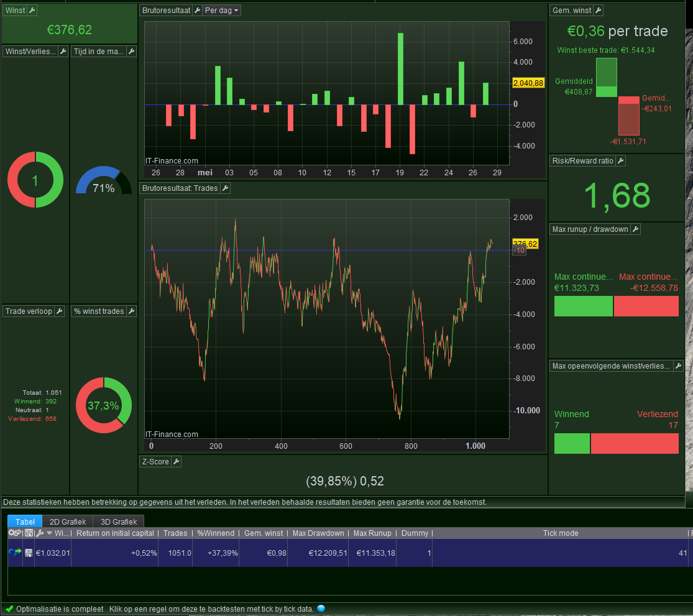Sort table by Dummy column header
The height and width of the screenshot is (616, 693).
point(415,533)
